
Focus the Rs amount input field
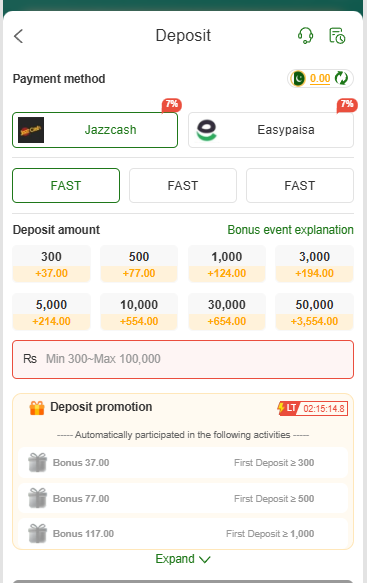point(183,359)
